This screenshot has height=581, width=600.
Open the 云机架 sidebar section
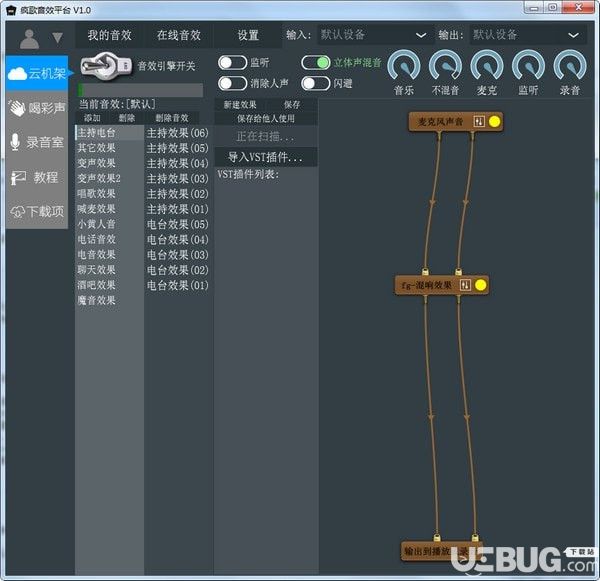(x=37, y=73)
